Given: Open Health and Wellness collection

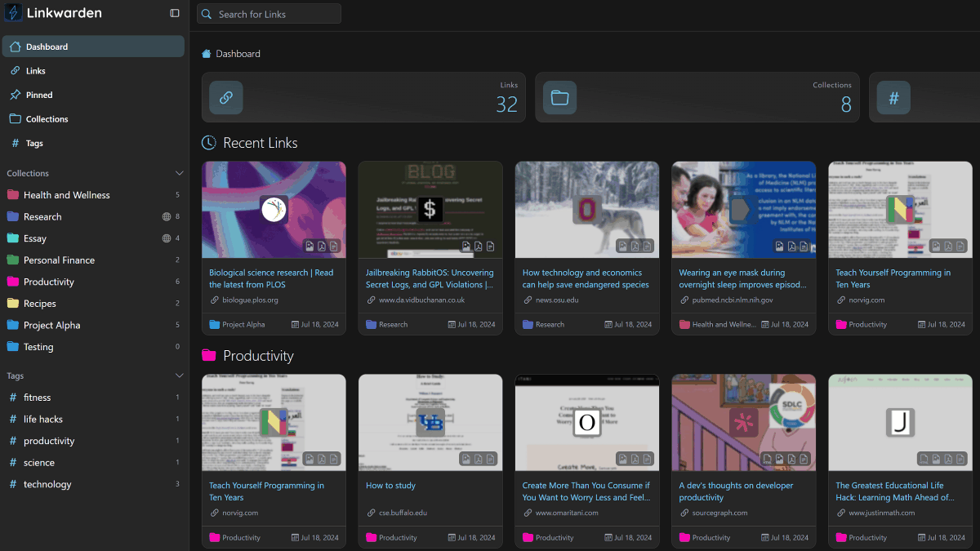Looking at the screenshot, I should click(66, 195).
